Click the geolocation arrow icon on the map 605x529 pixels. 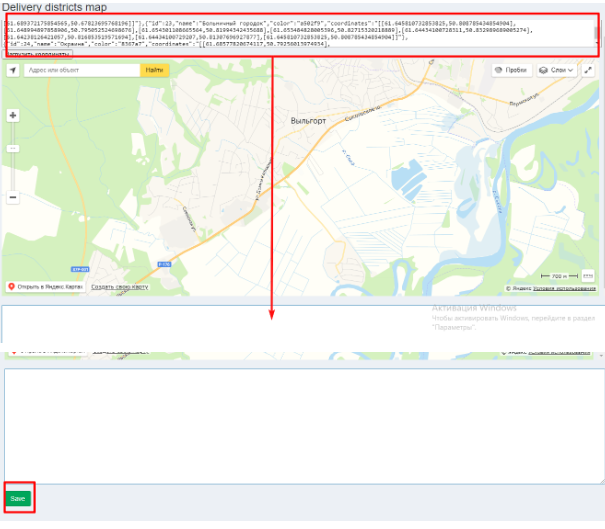coord(13,70)
